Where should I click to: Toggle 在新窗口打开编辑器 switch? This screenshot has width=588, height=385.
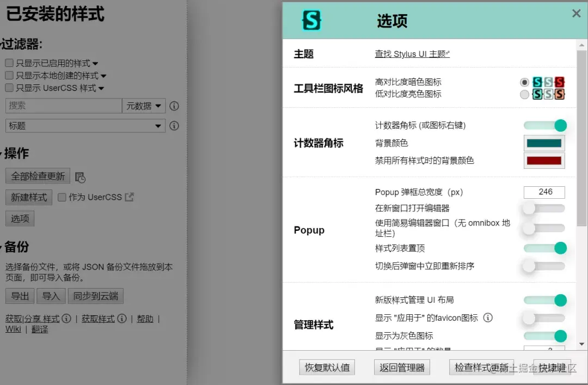pos(544,208)
